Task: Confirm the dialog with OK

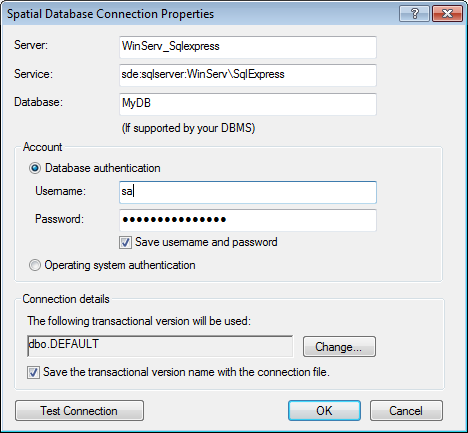Action: click(324, 411)
